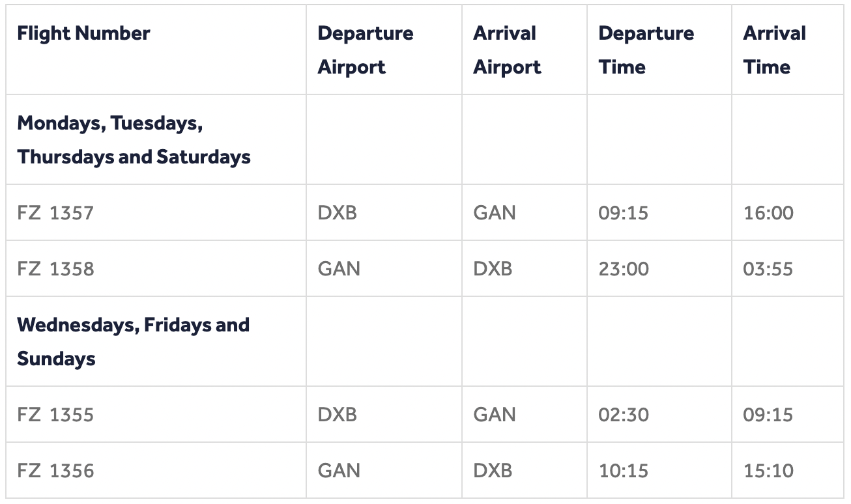
Task: Click the Wednesdays, Fridays and Sundays heading
Action: click(x=133, y=341)
